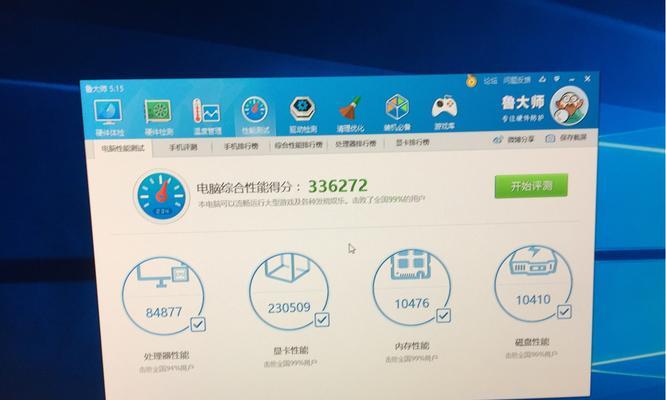Image resolution: width=666 pixels, height=400 pixels.
Task: Click the 磁盘性能 label
Action: point(532,342)
